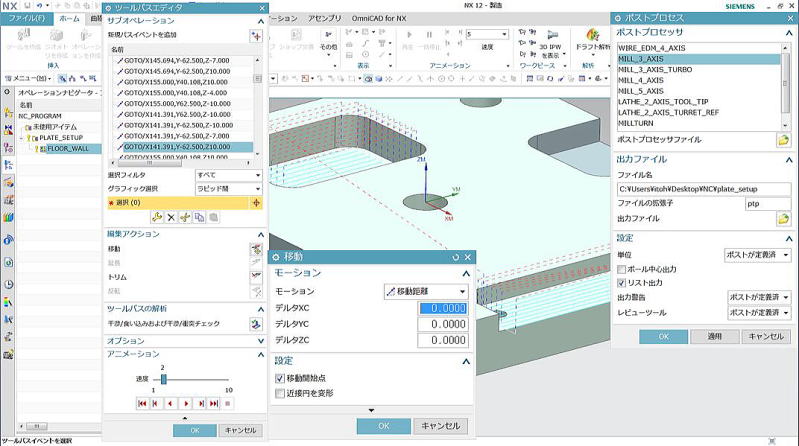Click OK in the Postprocess dialog
This screenshot has width=799, height=446.
663,336
